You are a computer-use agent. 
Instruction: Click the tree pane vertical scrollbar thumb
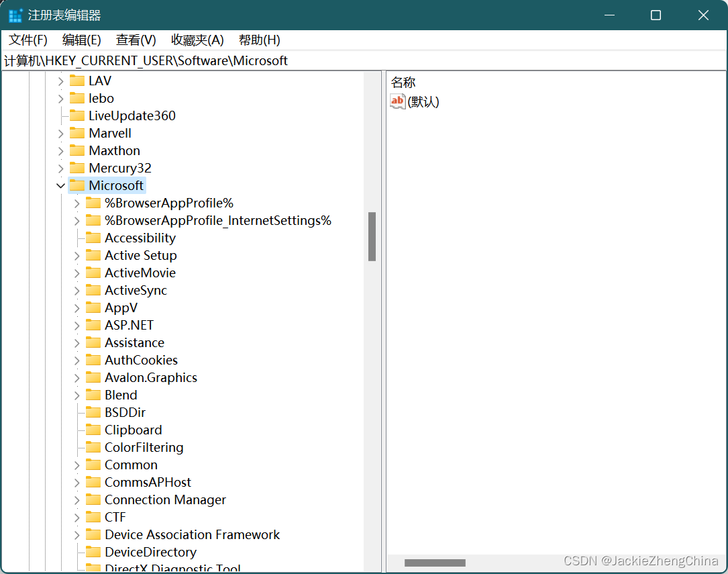372,236
